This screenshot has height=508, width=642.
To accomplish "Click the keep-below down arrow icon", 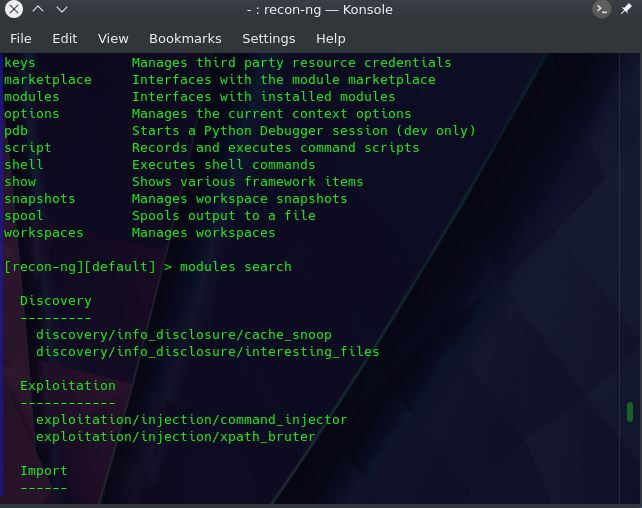I will 62,9.
